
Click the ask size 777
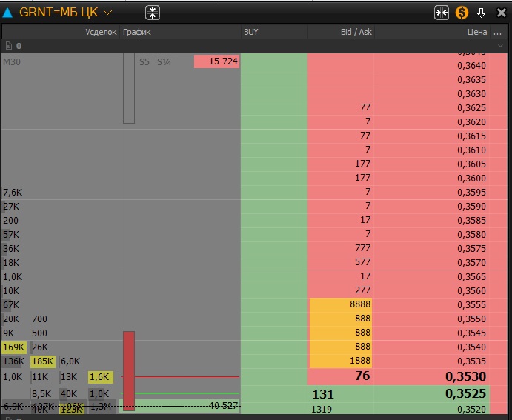(x=363, y=248)
